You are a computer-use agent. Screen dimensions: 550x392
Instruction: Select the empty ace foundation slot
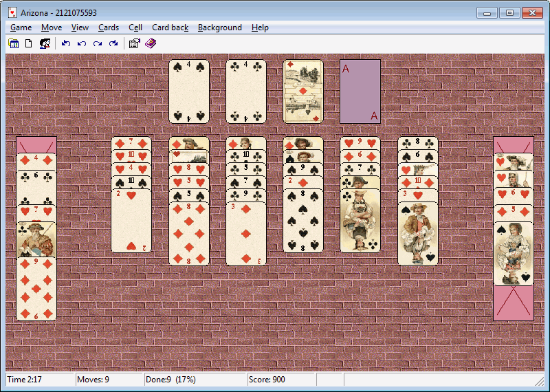[360, 91]
